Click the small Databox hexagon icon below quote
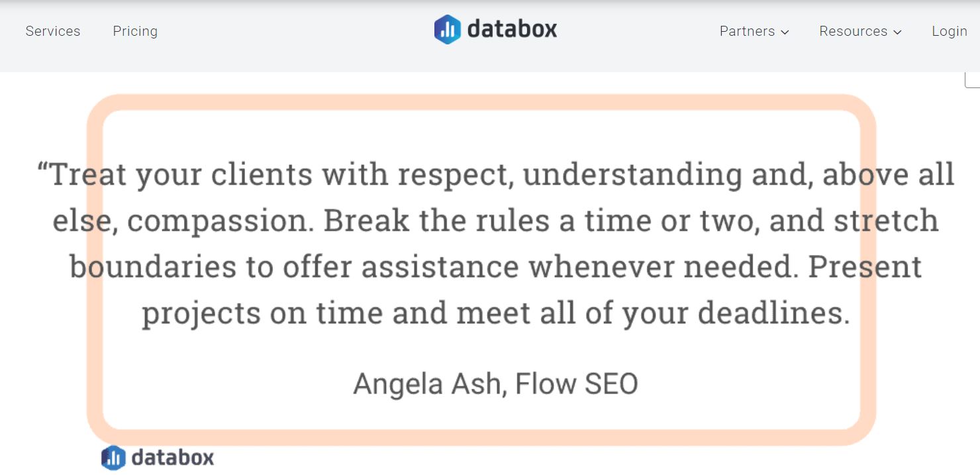980x475 pixels. click(113, 458)
